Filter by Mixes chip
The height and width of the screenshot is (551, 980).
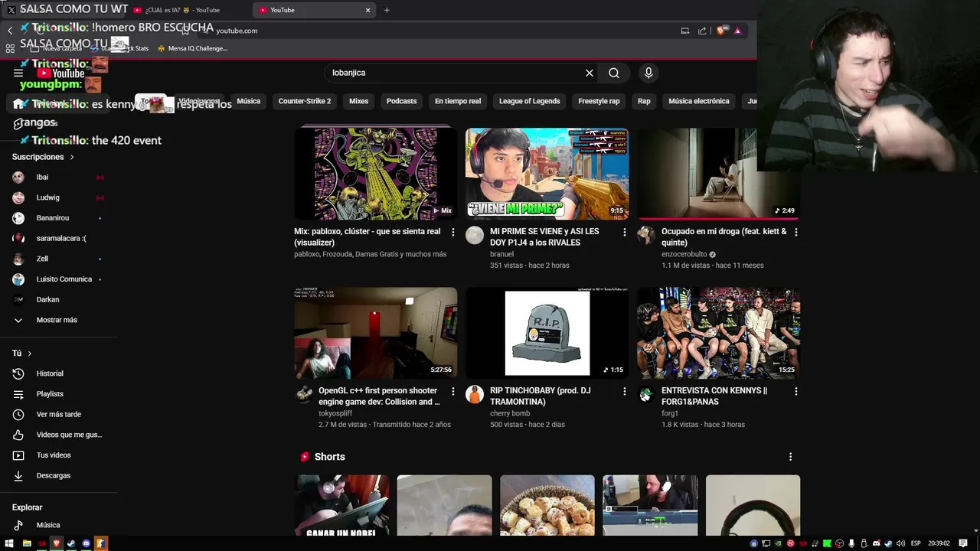point(358,101)
